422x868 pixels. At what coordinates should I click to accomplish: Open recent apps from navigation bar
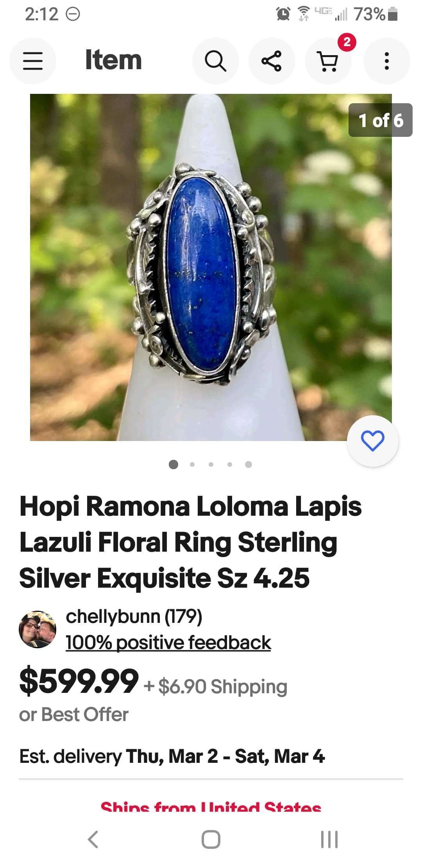(329, 839)
